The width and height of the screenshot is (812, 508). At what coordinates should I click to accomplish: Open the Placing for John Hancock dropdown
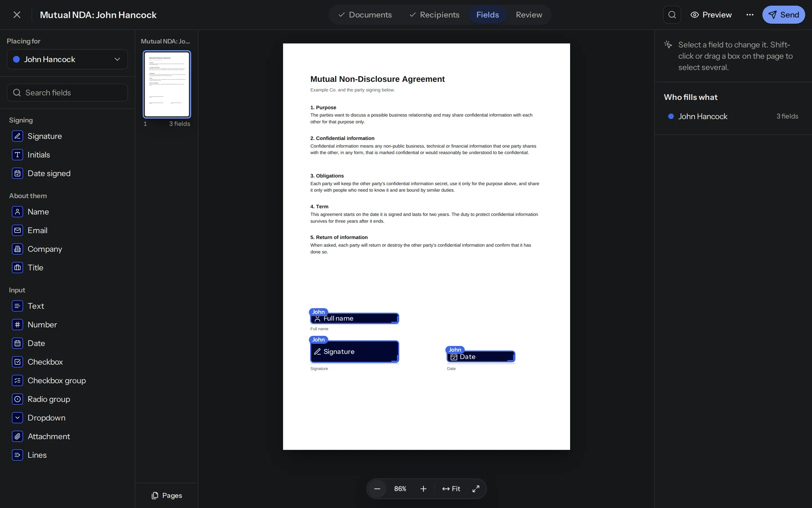[x=67, y=60]
